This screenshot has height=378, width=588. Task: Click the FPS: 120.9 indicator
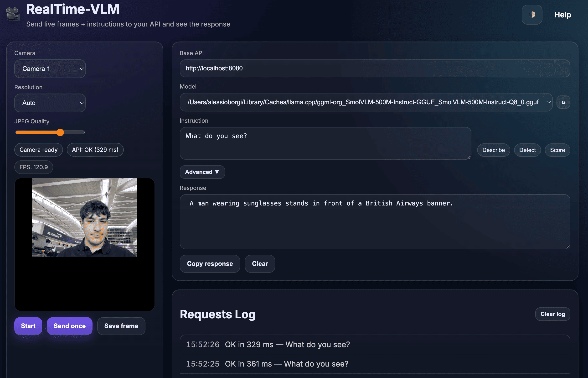(34, 167)
